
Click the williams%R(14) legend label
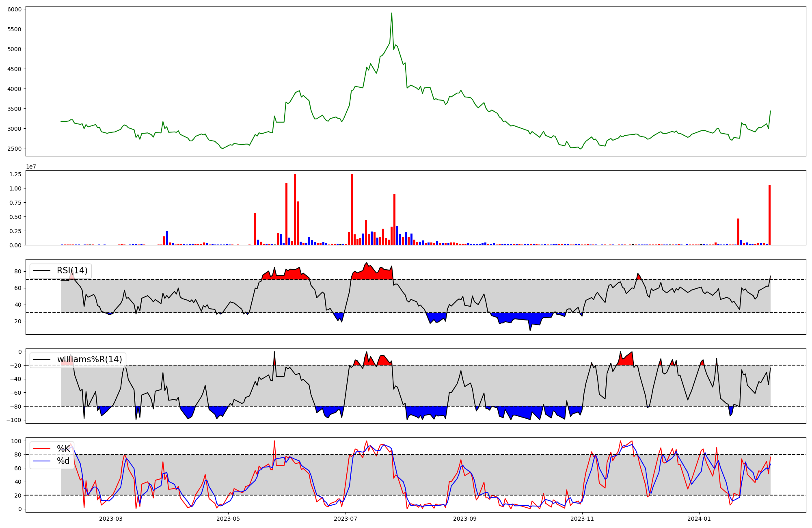tap(89, 359)
